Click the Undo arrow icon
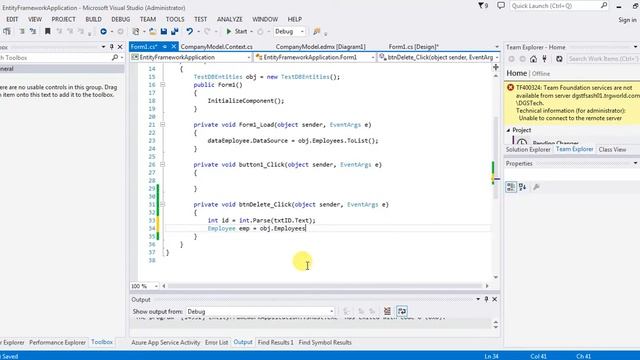This screenshot has height=360, width=640. coord(189,31)
